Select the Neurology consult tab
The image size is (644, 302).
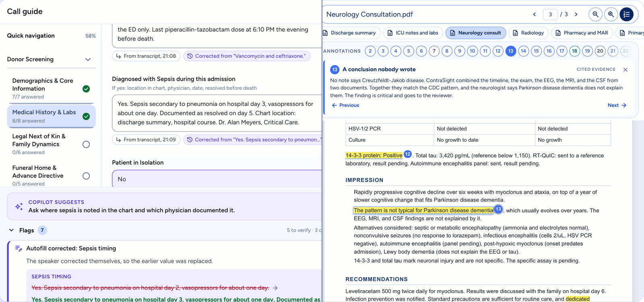[475, 33]
